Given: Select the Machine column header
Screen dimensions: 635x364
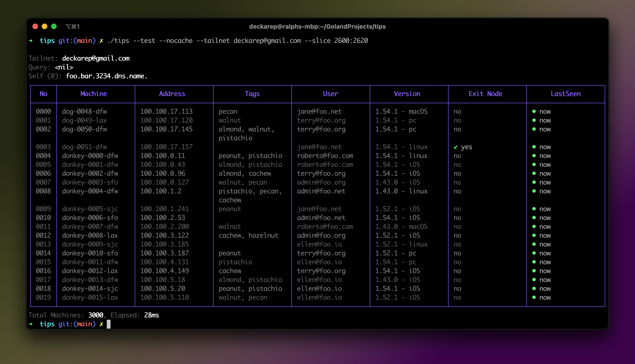Looking at the screenshot, I should 94,94.
